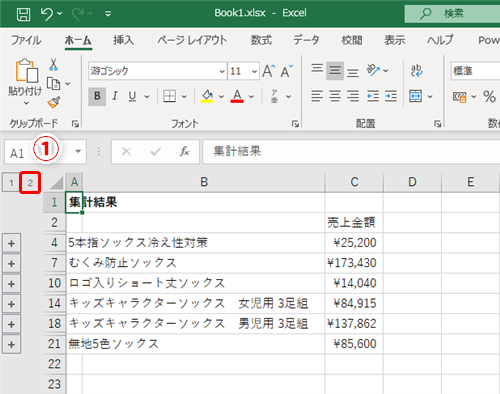Click the Align Left icon
The width and height of the screenshot is (500, 394).
point(317,96)
